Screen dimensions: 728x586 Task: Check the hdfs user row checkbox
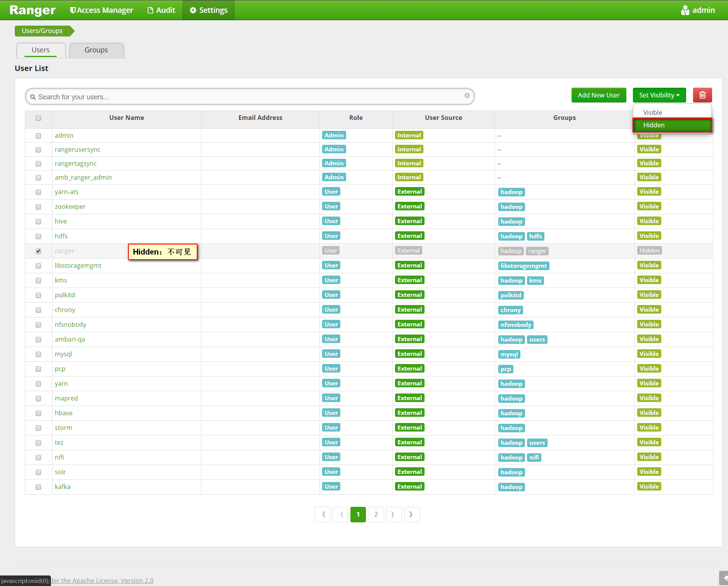(x=38, y=236)
